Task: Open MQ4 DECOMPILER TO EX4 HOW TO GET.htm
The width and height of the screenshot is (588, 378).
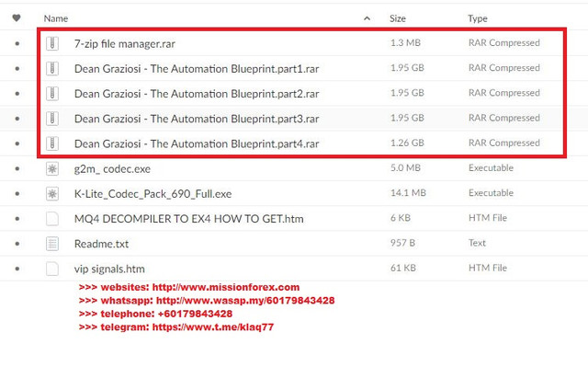Action: 188,219
